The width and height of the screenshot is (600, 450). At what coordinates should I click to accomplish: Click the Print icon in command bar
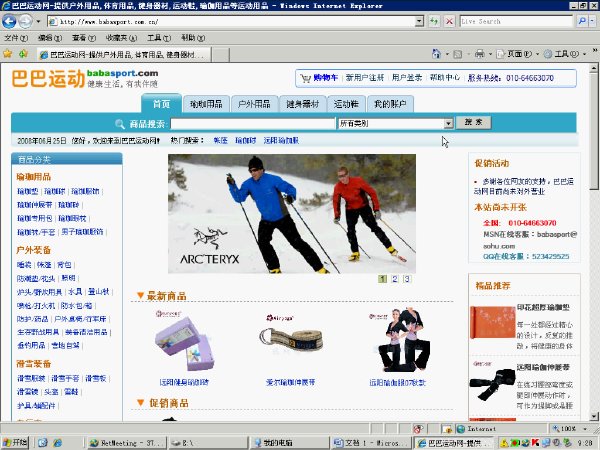(479, 54)
